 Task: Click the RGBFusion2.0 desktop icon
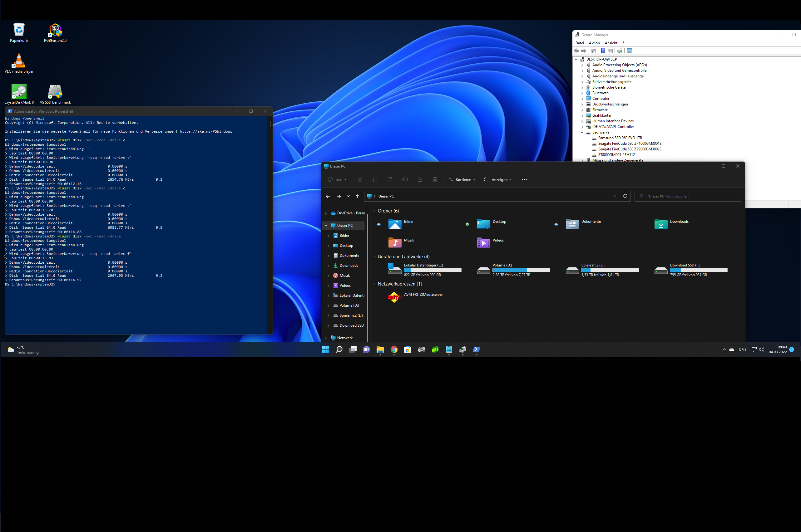(55, 30)
